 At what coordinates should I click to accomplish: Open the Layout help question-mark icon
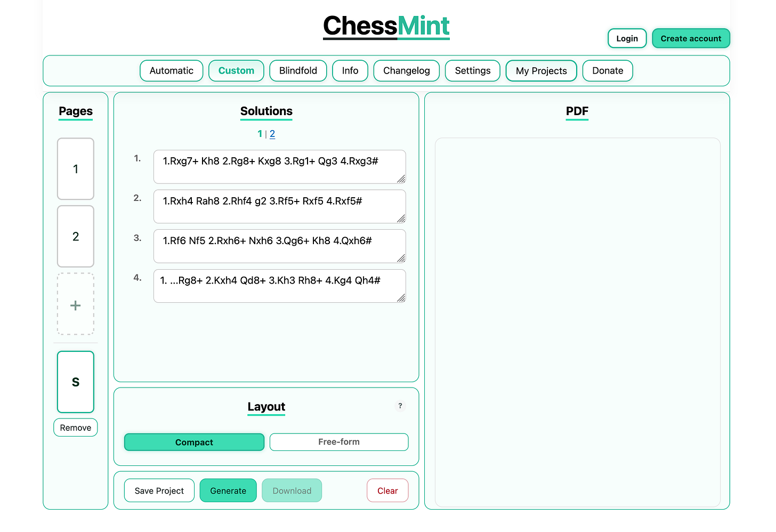tap(400, 406)
